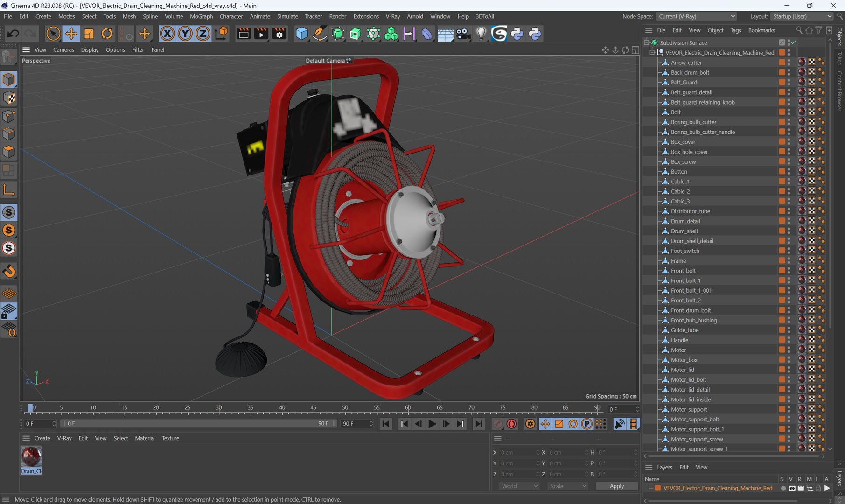
Task: Click the Render View clapperboard icon
Action: pyautogui.click(x=244, y=34)
